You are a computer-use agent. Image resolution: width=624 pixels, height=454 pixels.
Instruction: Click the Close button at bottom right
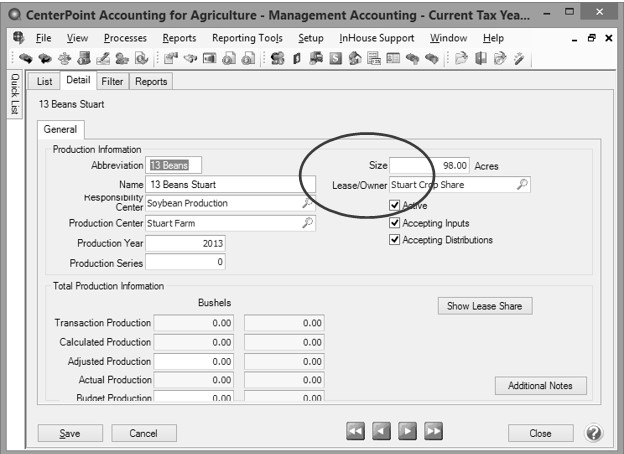[540, 433]
